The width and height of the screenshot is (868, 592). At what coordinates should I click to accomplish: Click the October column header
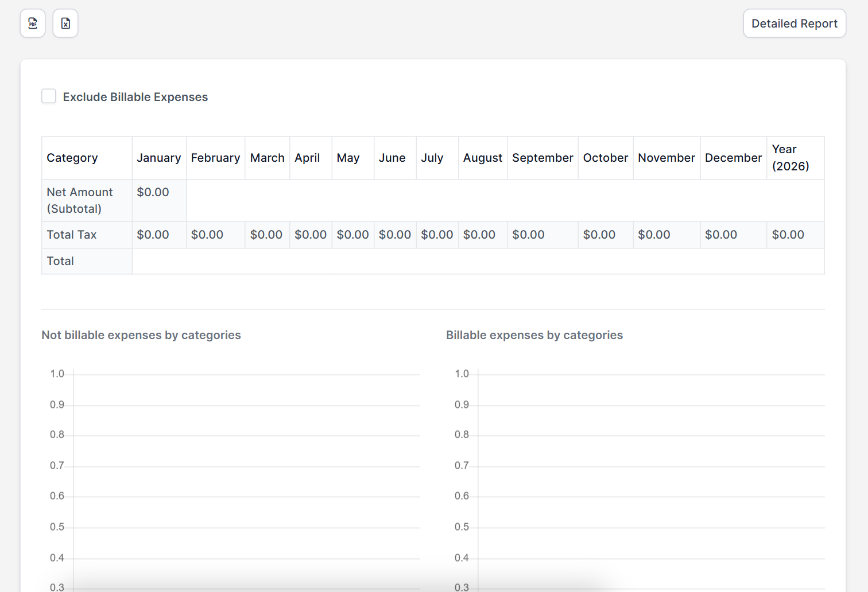(x=606, y=158)
